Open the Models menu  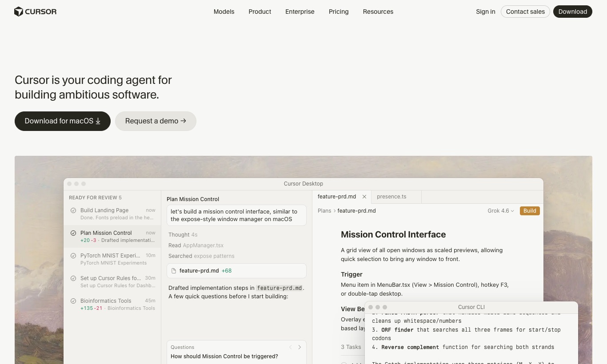(x=224, y=12)
